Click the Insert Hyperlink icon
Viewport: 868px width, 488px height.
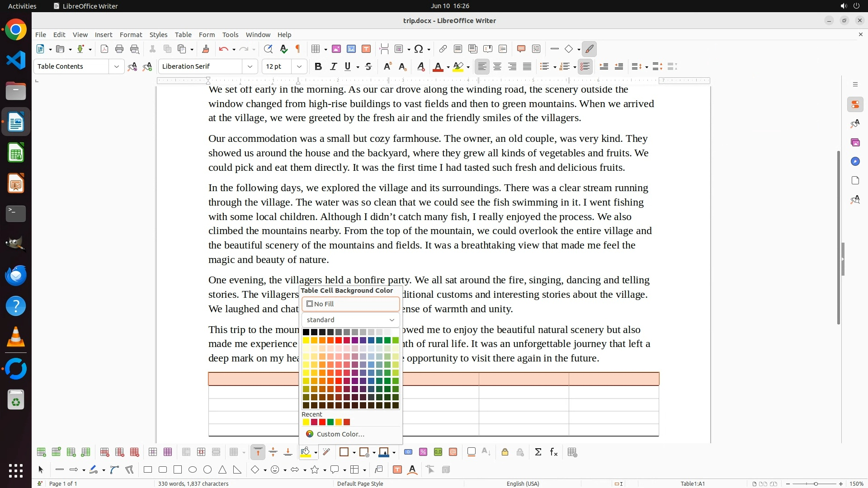443,49
